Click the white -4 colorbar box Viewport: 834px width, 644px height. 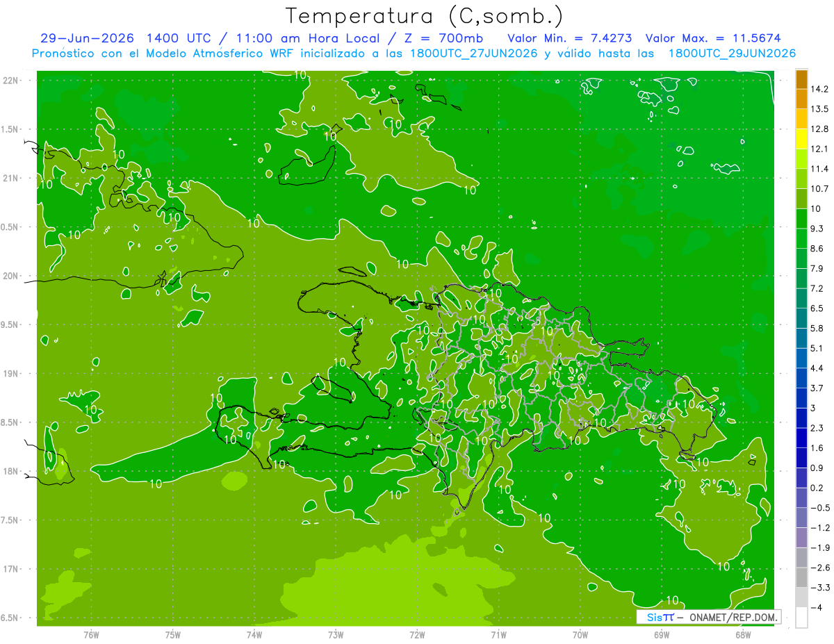point(801,618)
